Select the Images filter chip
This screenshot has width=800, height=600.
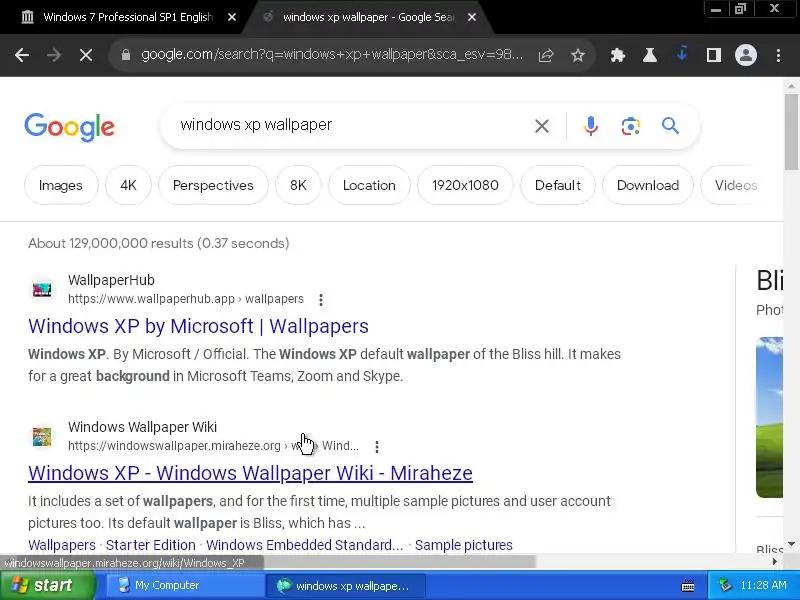coord(61,185)
